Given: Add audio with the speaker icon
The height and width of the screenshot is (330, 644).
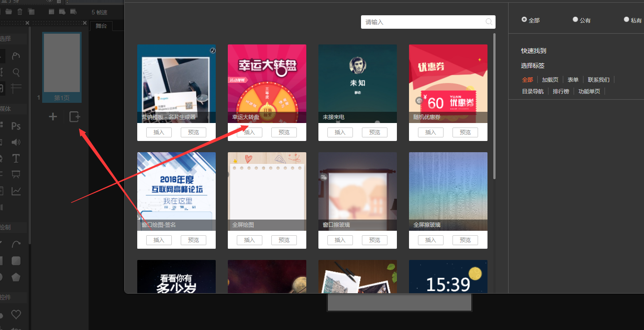Looking at the screenshot, I should [16, 142].
